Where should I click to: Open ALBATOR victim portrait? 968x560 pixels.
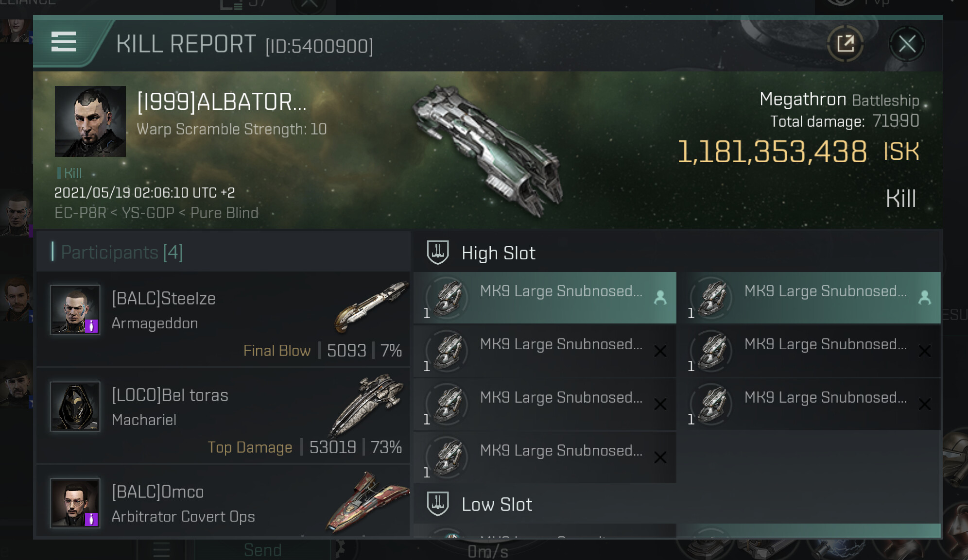click(x=90, y=121)
